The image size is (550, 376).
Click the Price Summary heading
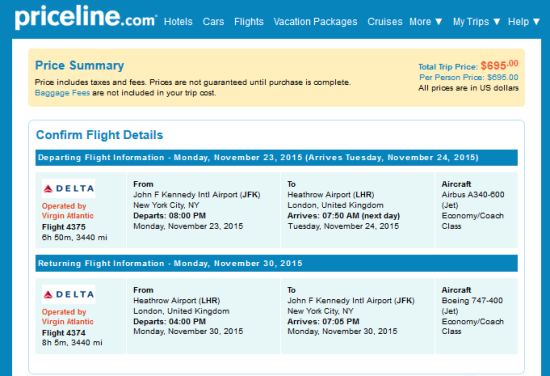[x=79, y=66]
